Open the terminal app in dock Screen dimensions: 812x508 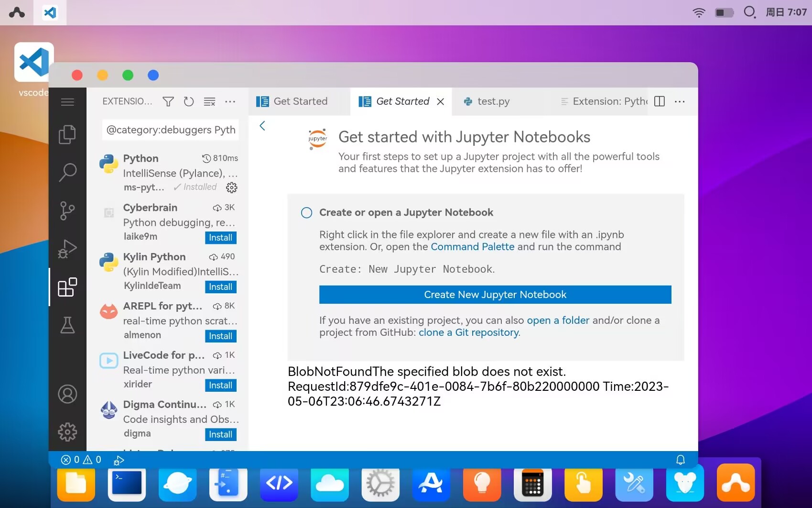tap(127, 484)
